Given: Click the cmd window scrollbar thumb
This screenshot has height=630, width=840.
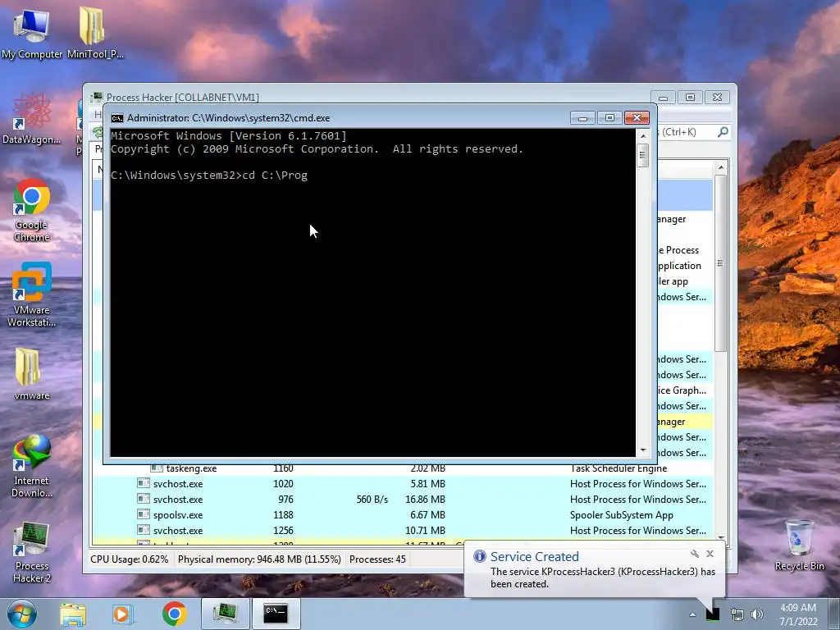Looking at the screenshot, I should 643,156.
